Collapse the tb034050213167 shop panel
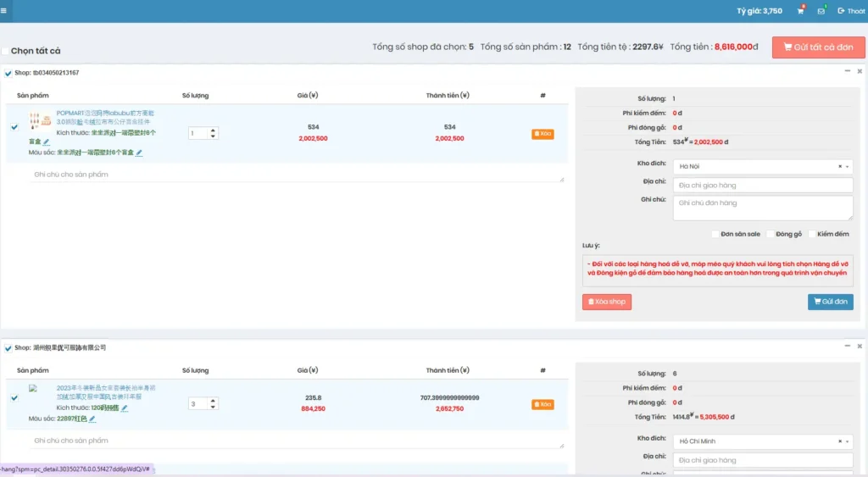The image size is (868, 477). 848,71
